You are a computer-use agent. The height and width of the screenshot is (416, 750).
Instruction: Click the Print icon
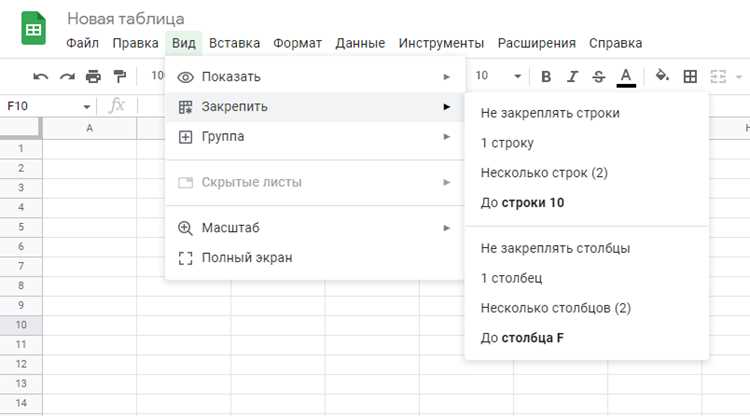93,77
